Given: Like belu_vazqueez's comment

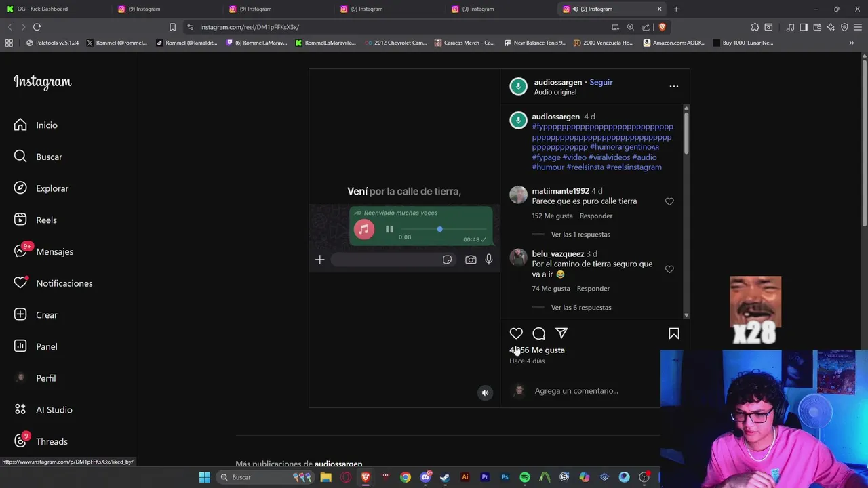Looking at the screenshot, I should click(669, 269).
